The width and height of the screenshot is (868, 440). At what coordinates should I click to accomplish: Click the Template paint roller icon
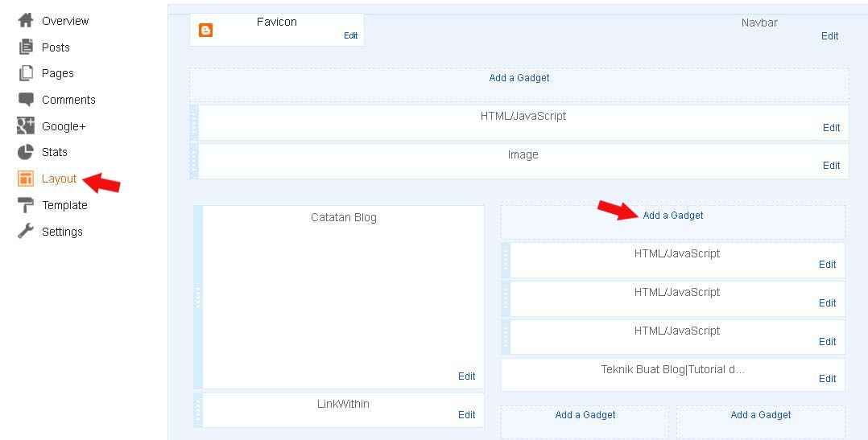pyautogui.click(x=26, y=205)
